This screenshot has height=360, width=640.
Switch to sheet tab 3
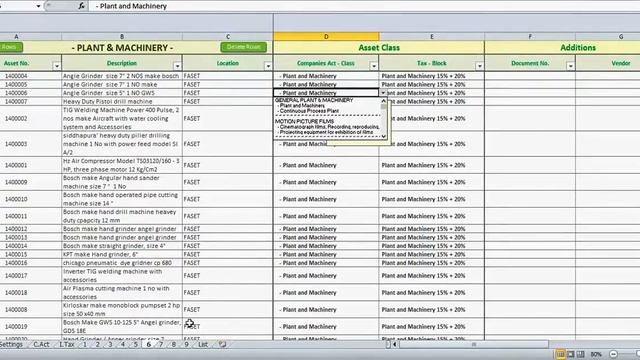click(x=110, y=344)
